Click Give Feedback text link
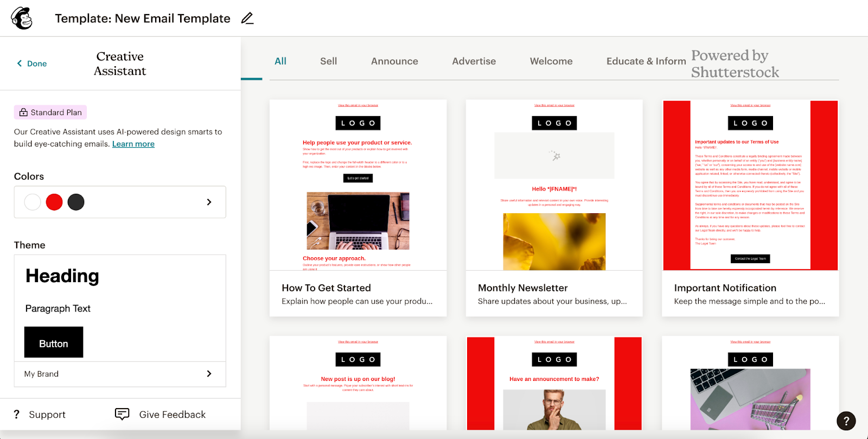The image size is (868, 439). [x=173, y=415]
